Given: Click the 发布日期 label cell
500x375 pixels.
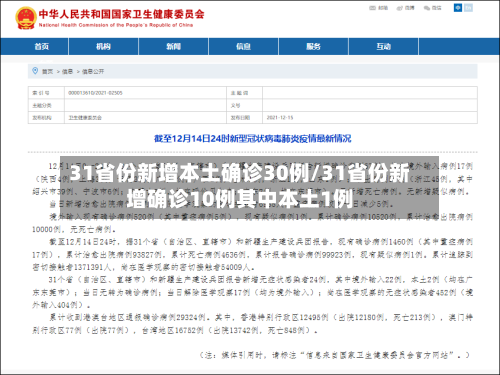Looking at the screenshot, I should 244,117.
